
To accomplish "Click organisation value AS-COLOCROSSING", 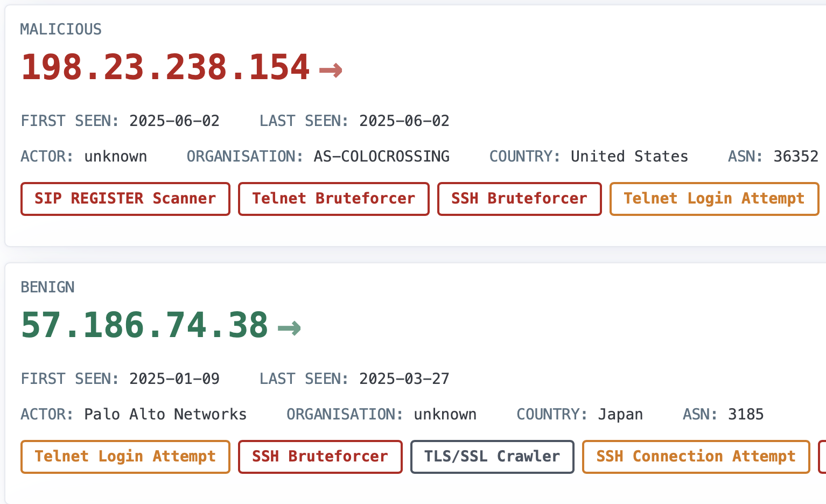I will click(382, 156).
